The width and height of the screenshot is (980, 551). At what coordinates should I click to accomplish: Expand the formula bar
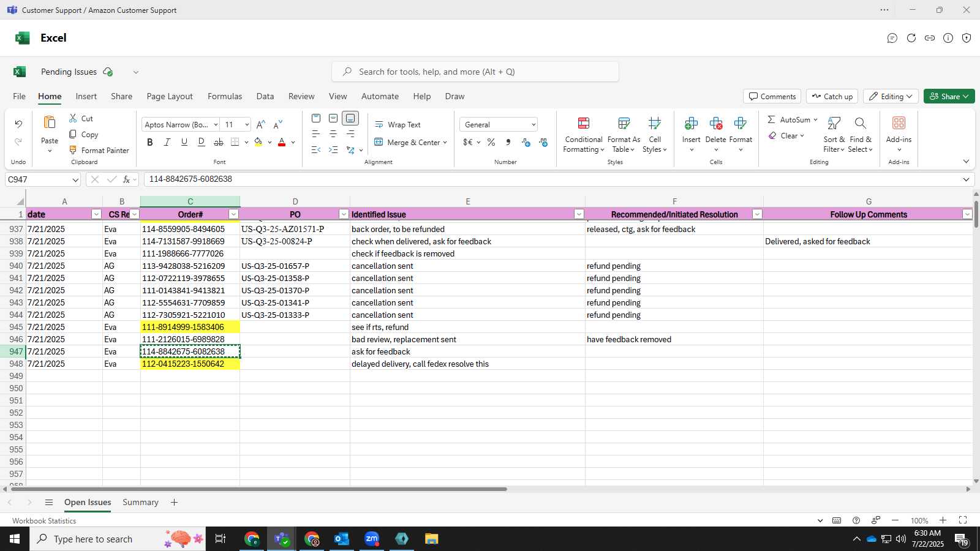[x=966, y=179]
